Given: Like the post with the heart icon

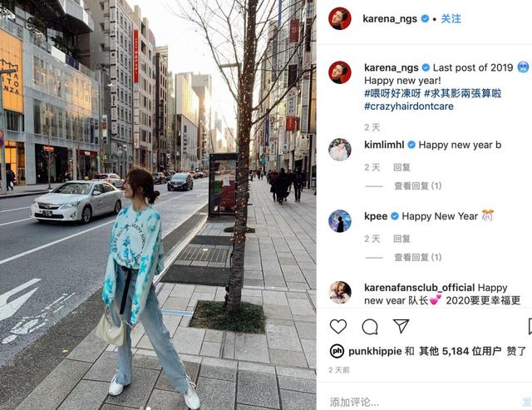Looking at the screenshot, I should coord(338,326).
